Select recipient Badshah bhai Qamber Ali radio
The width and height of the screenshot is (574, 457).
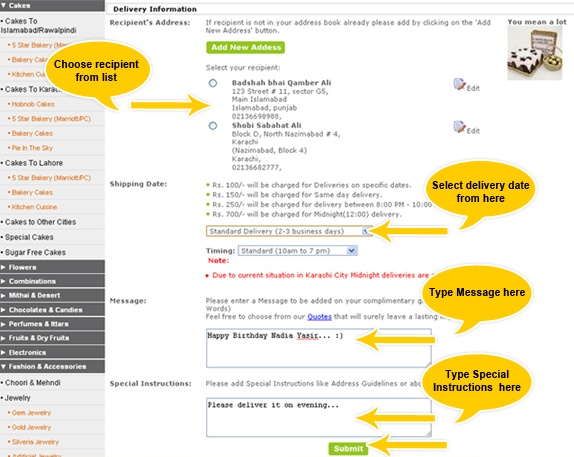pyautogui.click(x=213, y=83)
